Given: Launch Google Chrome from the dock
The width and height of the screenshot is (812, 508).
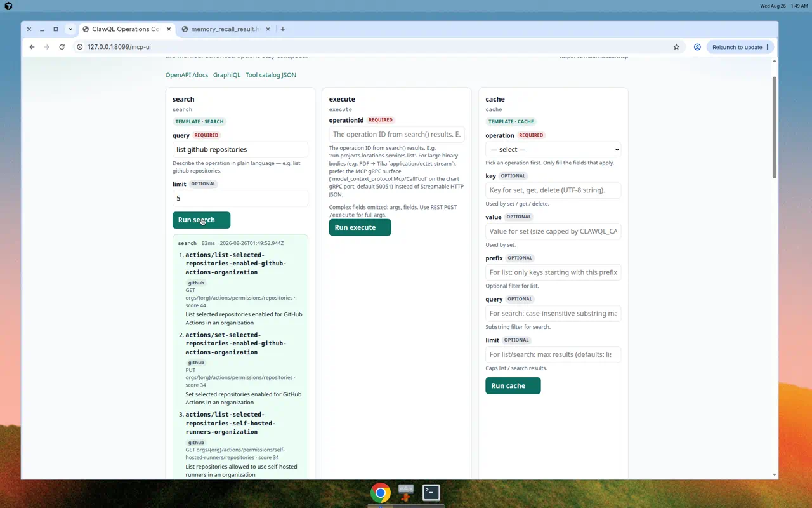Looking at the screenshot, I should 381,493.
